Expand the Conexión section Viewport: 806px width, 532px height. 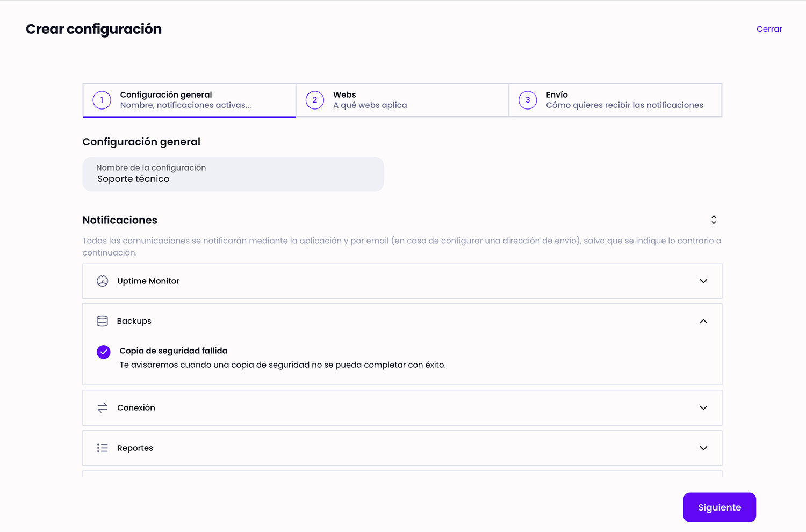pos(703,407)
